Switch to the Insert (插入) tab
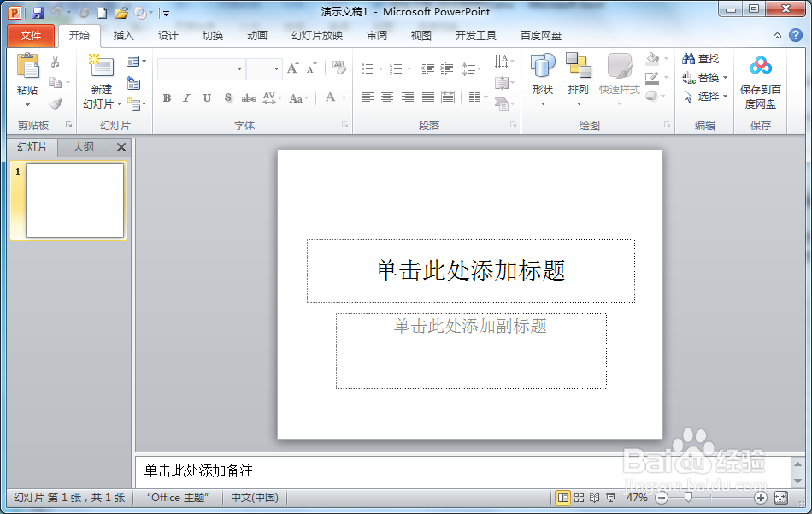The height and width of the screenshot is (514, 812). [x=124, y=36]
